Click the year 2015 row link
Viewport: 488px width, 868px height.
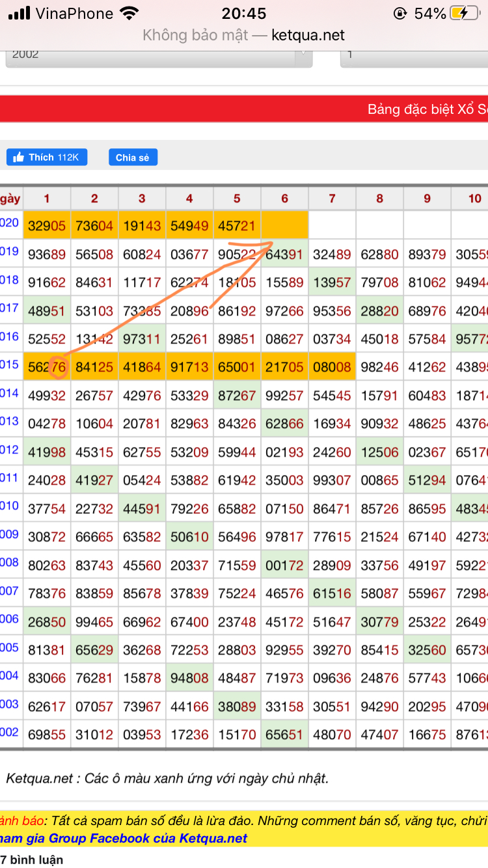point(9,365)
